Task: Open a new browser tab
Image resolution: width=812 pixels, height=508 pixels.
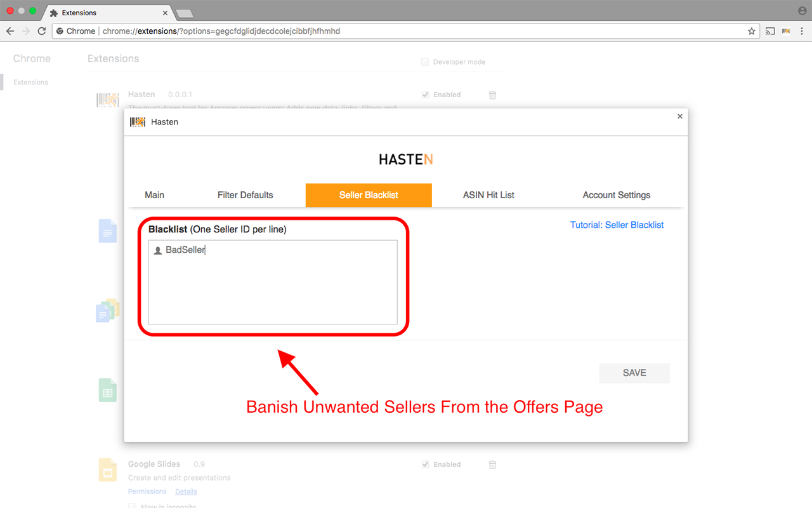Action: click(184, 13)
